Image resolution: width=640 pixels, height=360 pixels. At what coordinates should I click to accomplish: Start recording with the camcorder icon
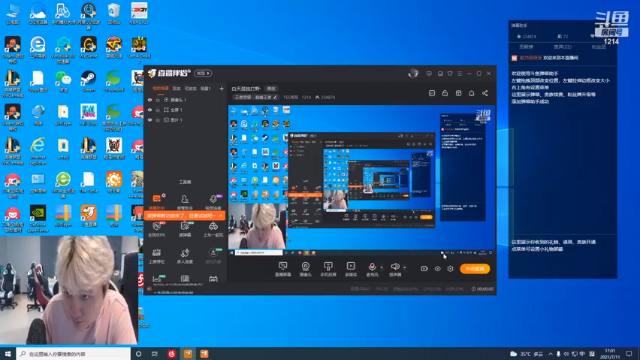click(x=424, y=269)
